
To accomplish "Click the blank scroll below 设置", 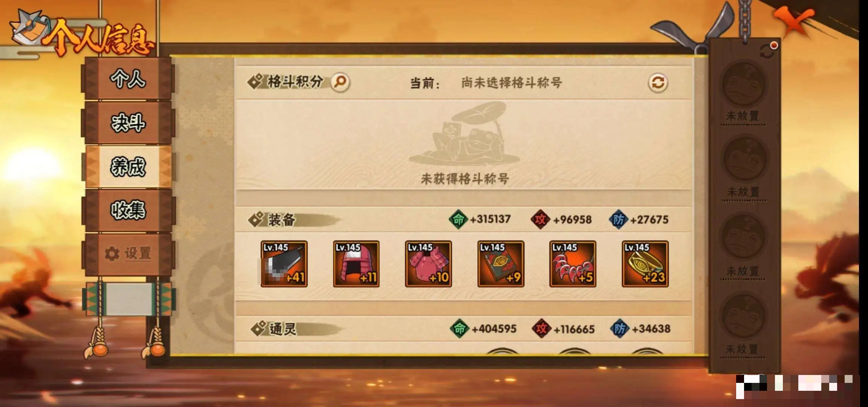I will click(x=129, y=299).
